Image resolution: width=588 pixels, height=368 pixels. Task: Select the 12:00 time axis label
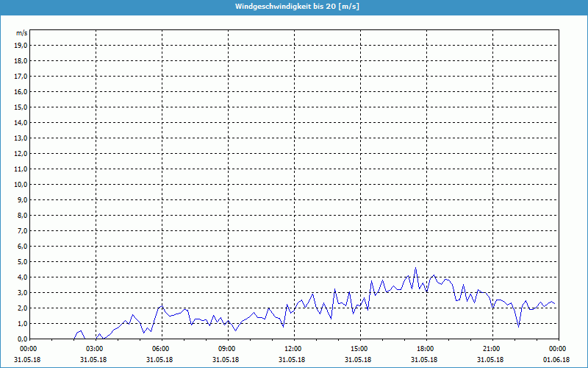pyautogui.click(x=293, y=349)
